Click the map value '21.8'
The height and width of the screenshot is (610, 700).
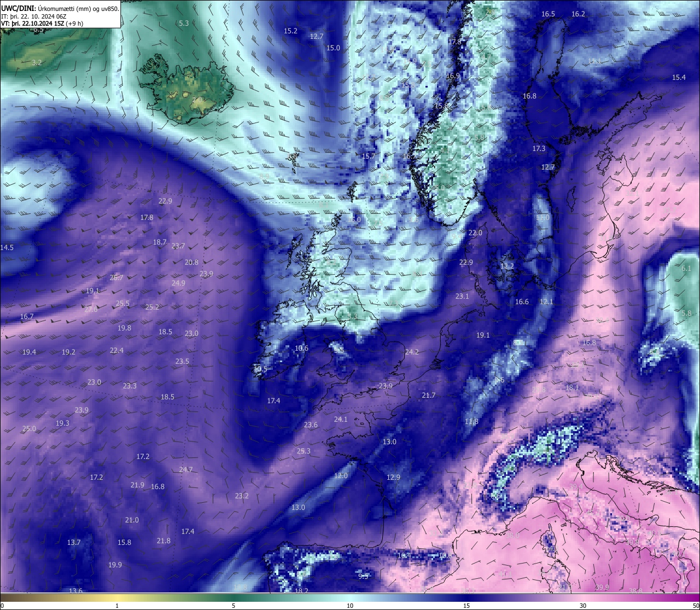click(164, 541)
